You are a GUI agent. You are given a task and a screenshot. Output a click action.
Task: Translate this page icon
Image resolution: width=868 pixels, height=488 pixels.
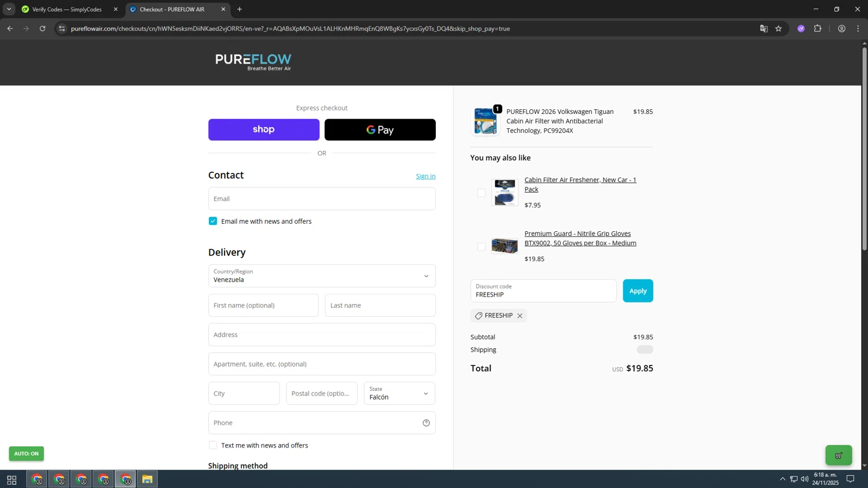(x=763, y=28)
